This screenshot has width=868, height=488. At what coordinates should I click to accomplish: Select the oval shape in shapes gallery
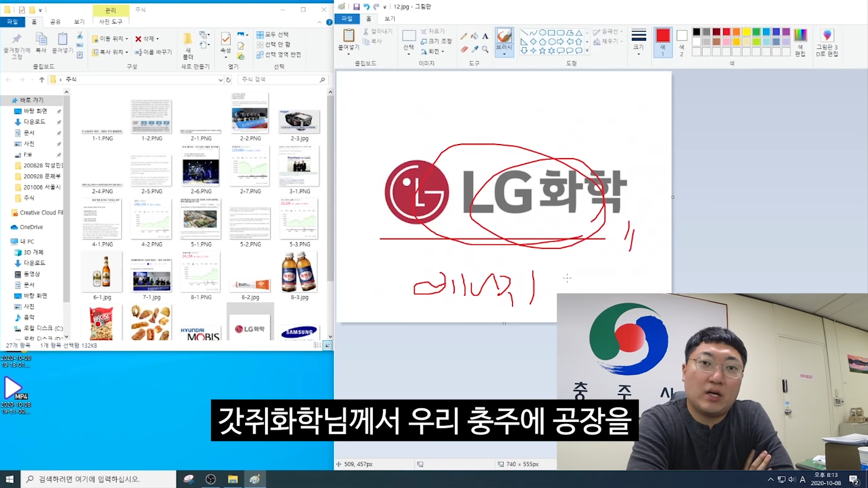tap(542, 33)
